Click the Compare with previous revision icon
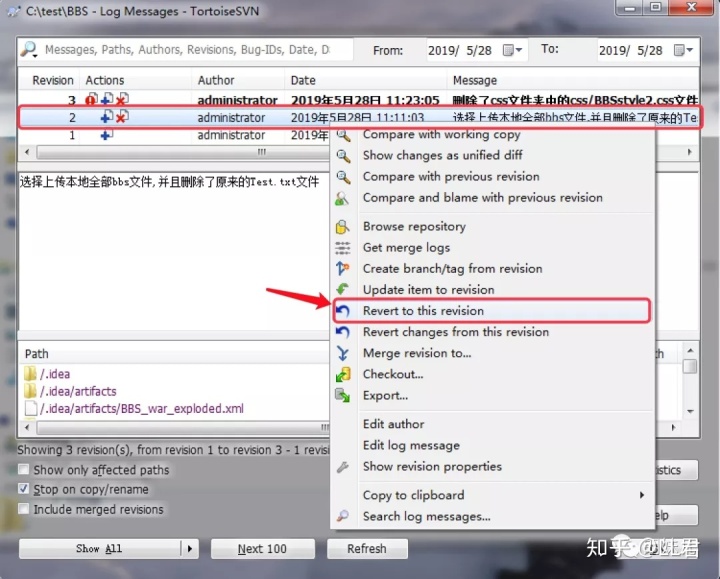The height and width of the screenshot is (579, 720). pos(343,177)
